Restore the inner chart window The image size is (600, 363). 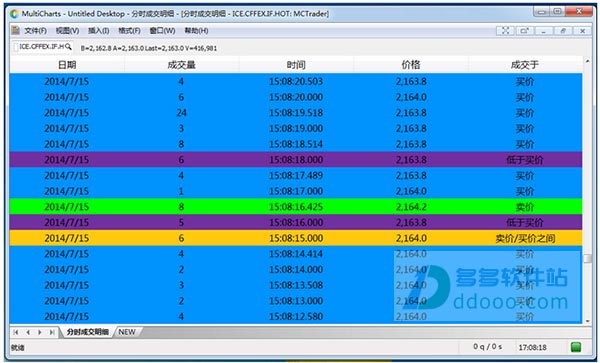(x=563, y=31)
